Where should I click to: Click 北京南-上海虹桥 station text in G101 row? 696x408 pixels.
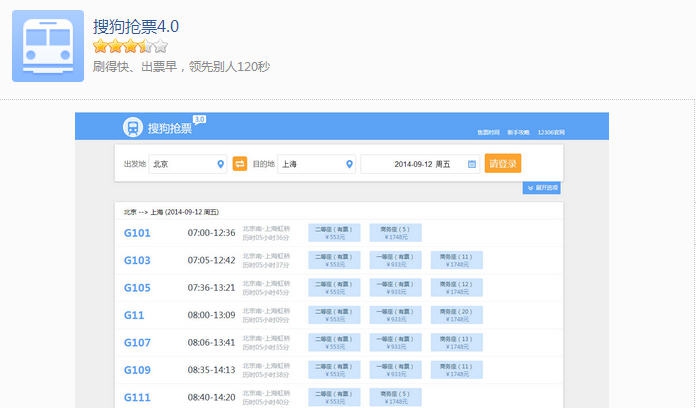266,229
